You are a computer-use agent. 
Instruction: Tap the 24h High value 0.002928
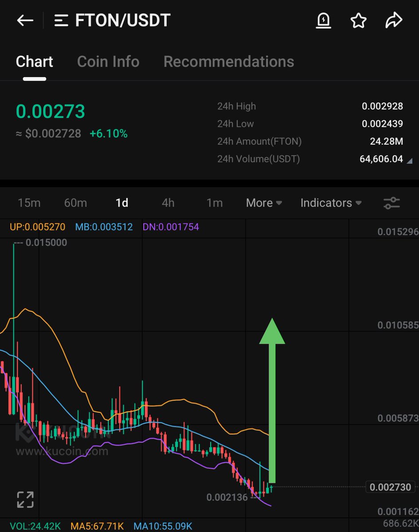(382, 106)
